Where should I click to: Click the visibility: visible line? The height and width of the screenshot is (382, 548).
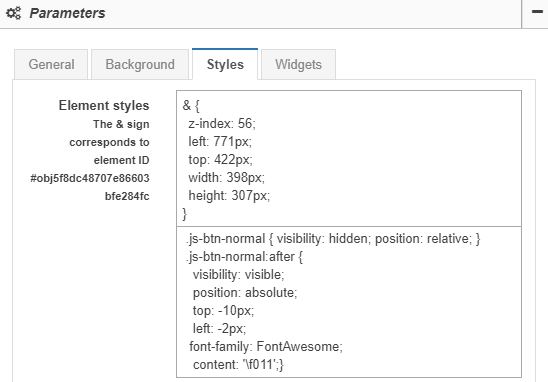(x=238, y=275)
